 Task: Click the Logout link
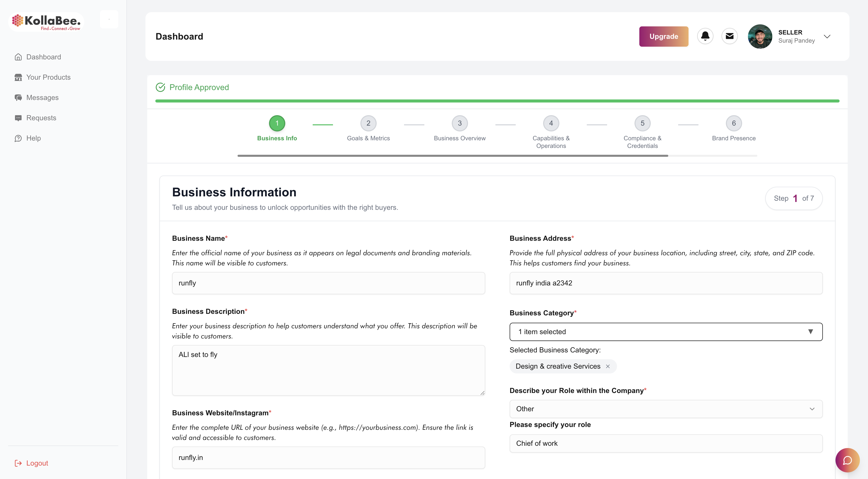[37, 463]
